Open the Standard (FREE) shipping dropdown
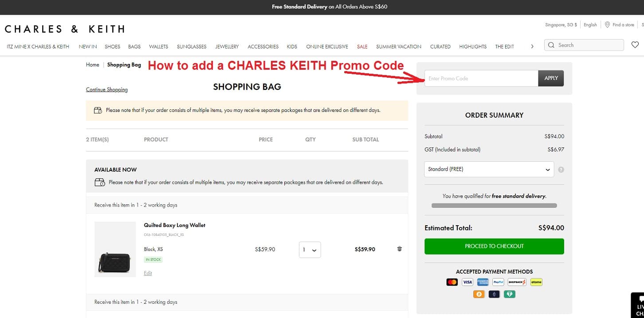This screenshot has width=644, height=318. [x=489, y=169]
